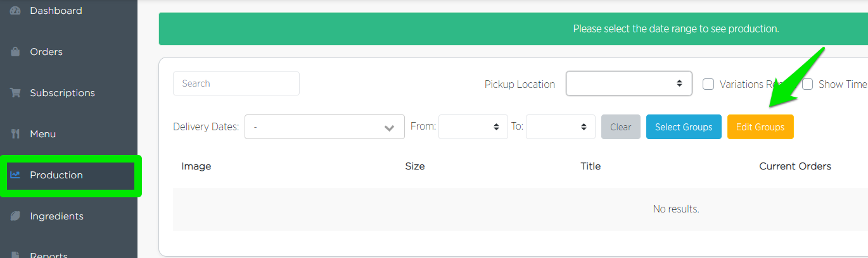This screenshot has width=868, height=258.
Task: Open the Pickup Location dropdown
Action: 629,83
